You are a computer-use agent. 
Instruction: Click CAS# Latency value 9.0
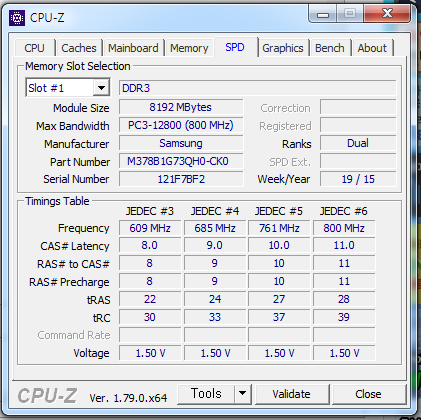(215, 245)
